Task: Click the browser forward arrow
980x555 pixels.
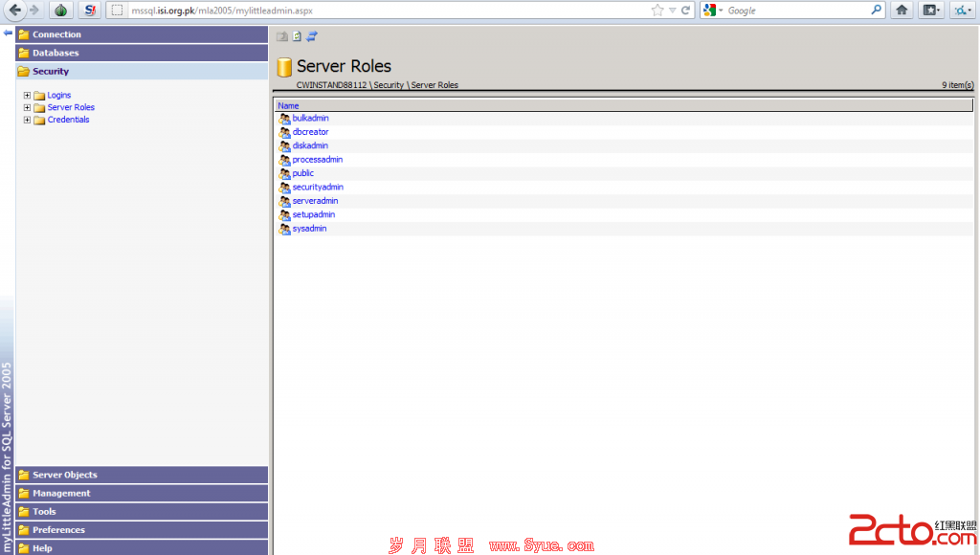Action: (33, 10)
